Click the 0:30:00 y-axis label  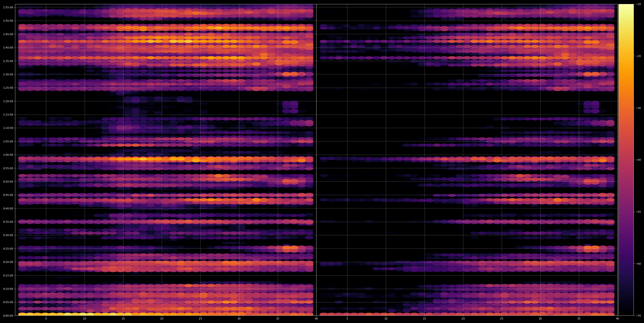click(x=8, y=235)
